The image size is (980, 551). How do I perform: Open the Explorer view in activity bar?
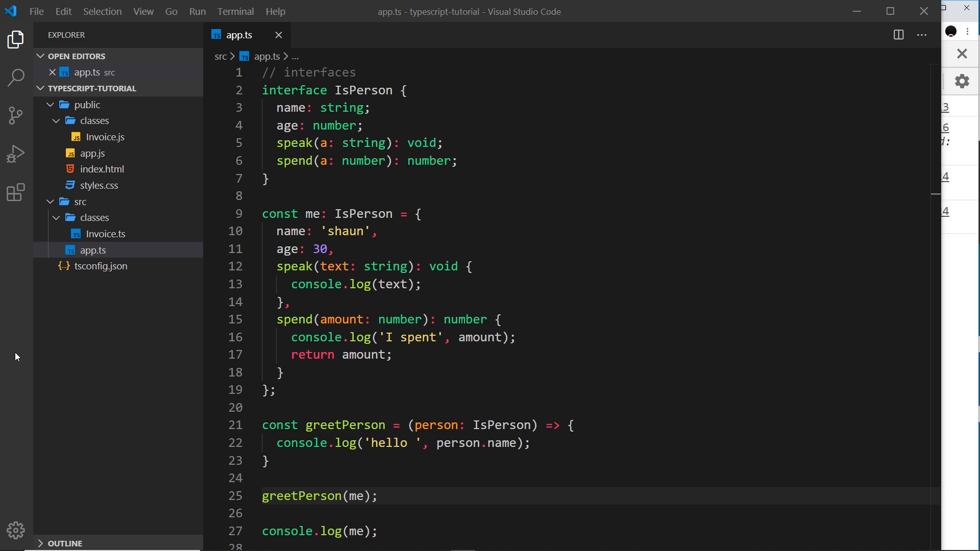(16, 40)
